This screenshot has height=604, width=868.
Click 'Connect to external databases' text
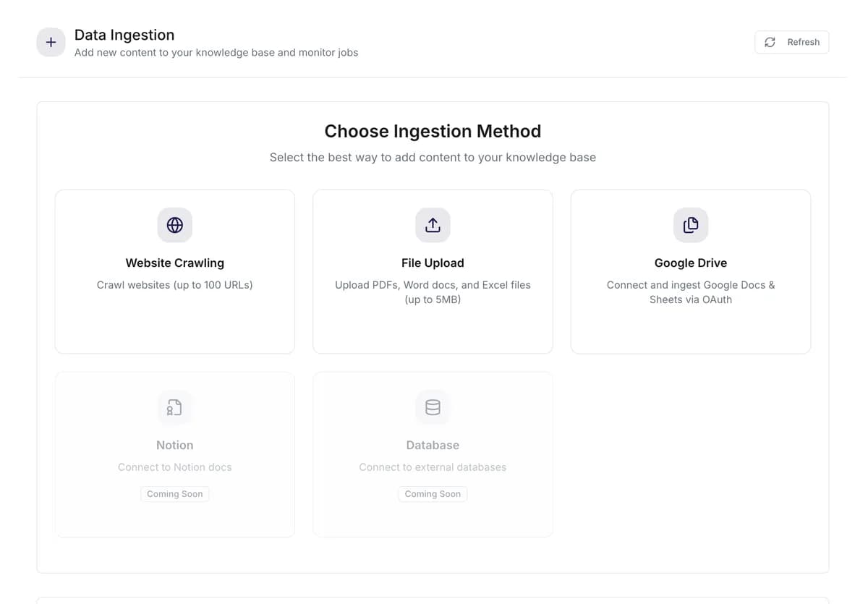pyautogui.click(x=433, y=467)
